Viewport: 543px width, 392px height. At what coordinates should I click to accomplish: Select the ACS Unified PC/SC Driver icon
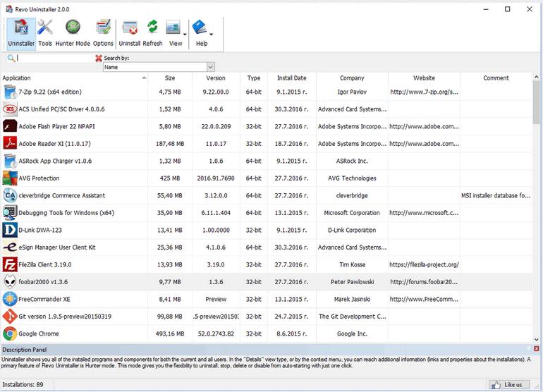point(10,109)
